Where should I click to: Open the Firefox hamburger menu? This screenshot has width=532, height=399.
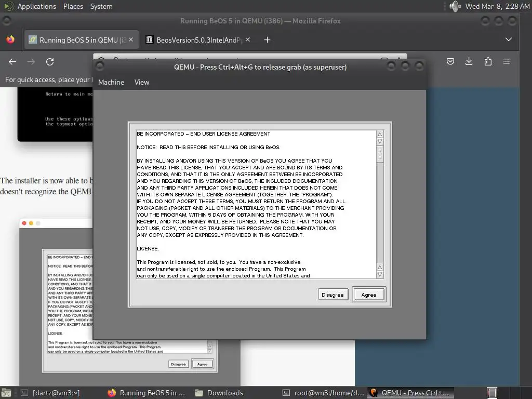(507, 61)
